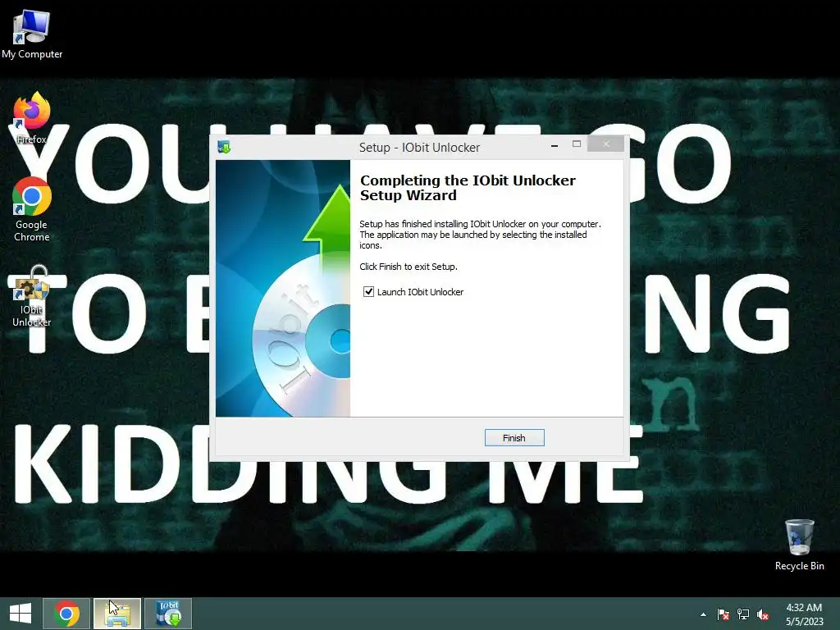Select the IObit Unlocker desktop shortcut
The width and height of the screenshot is (840, 630).
click(x=32, y=296)
